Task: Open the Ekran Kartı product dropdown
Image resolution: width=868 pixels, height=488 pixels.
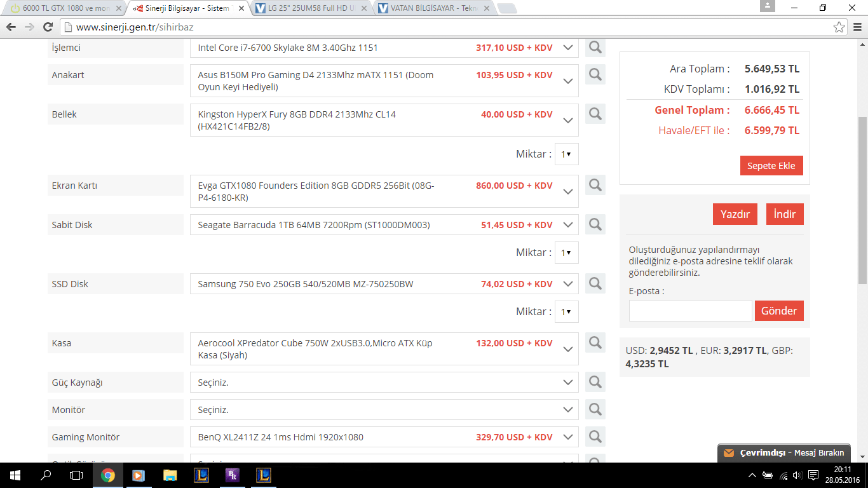Action: coord(568,191)
